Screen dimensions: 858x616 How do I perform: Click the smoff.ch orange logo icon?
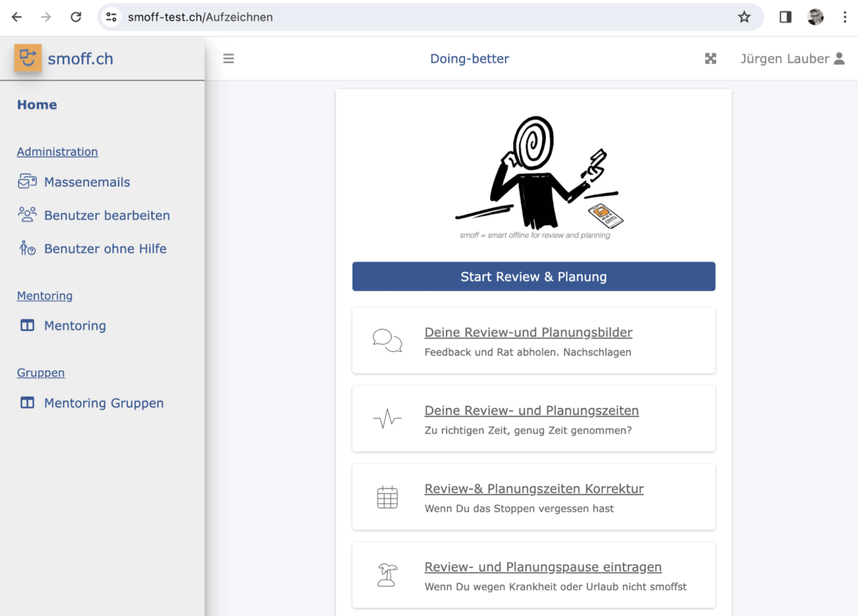28,58
